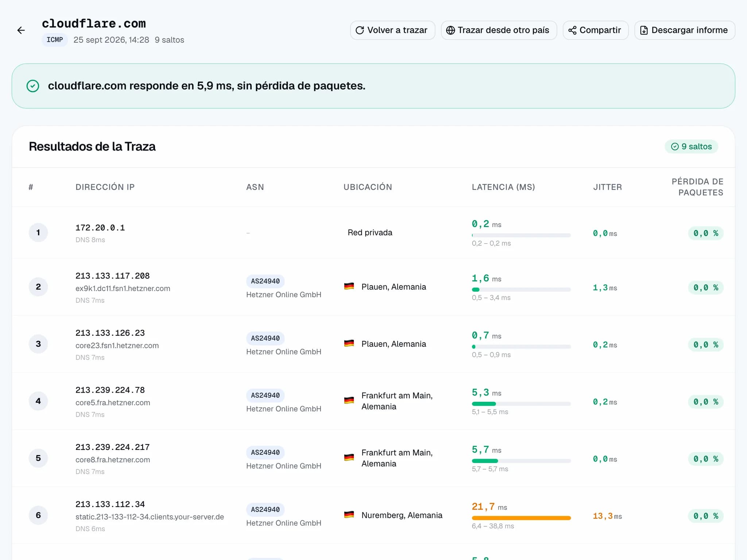Click the JITTER column header
Viewport: 747px width, 560px height.
[607, 187]
